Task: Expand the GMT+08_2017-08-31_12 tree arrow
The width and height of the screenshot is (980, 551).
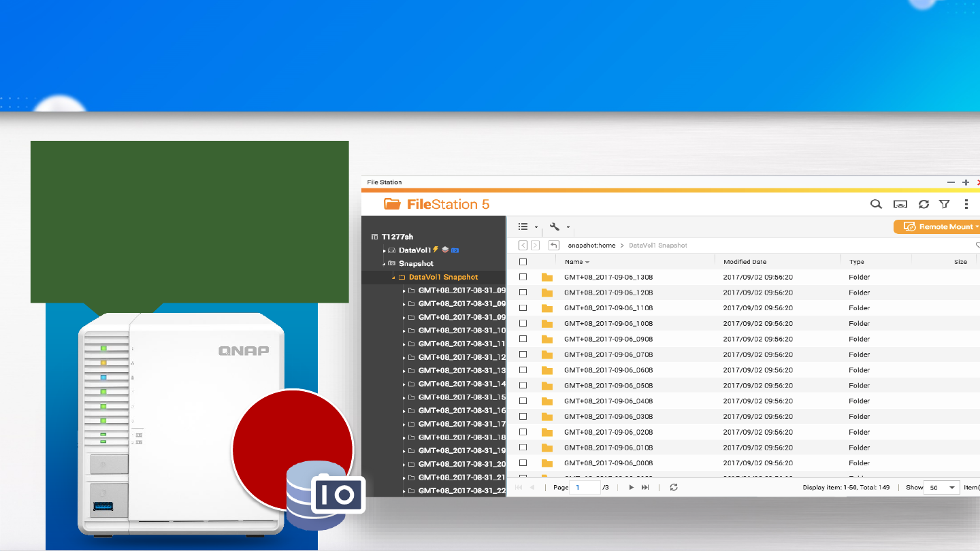Action: [x=404, y=358]
